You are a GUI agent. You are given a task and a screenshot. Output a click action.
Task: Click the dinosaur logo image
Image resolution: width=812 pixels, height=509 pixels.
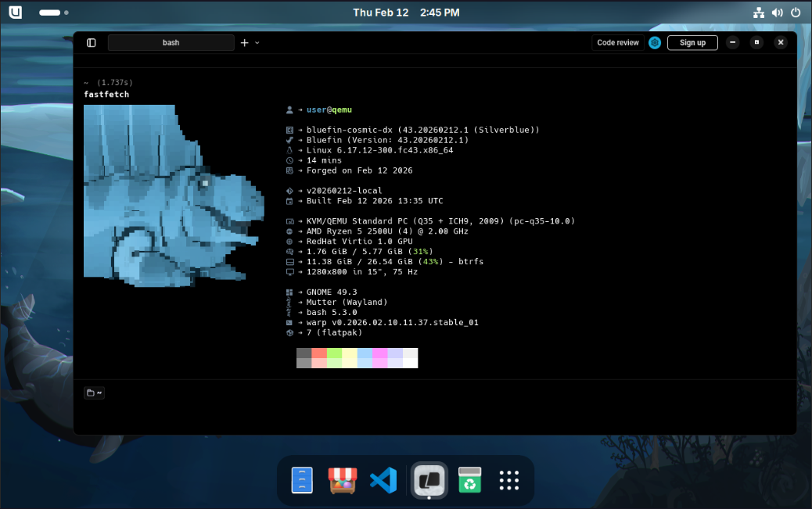[x=174, y=195]
